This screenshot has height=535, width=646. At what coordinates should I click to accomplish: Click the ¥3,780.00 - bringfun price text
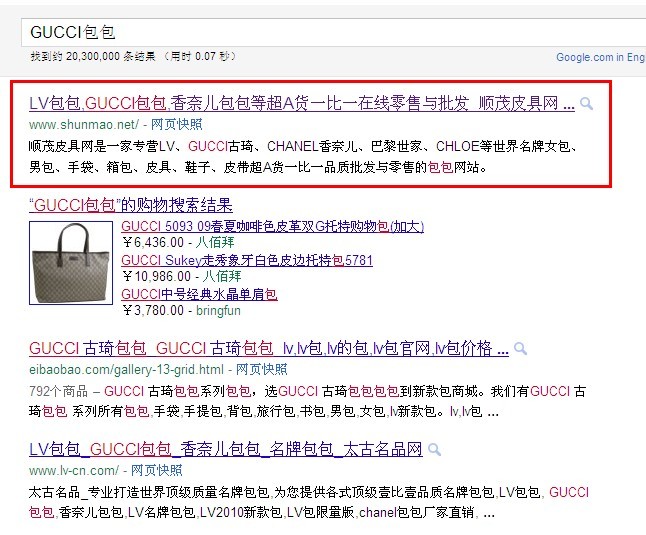[181, 310]
